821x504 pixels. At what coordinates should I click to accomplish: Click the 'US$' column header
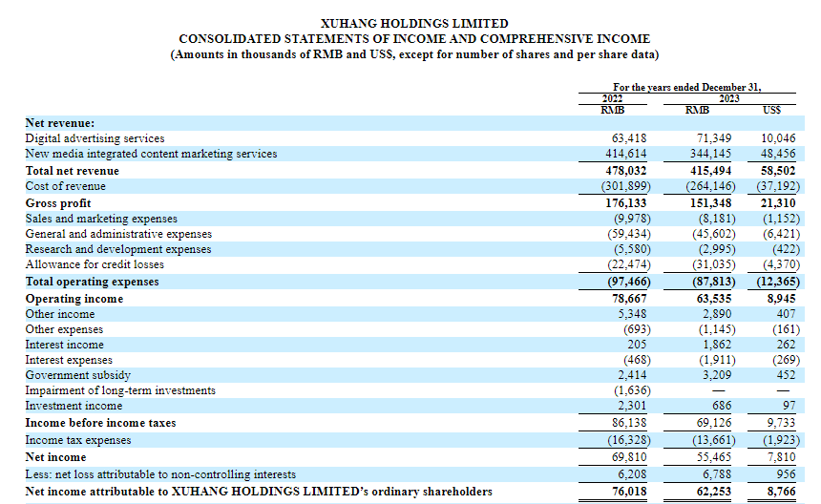tap(771, 110)
